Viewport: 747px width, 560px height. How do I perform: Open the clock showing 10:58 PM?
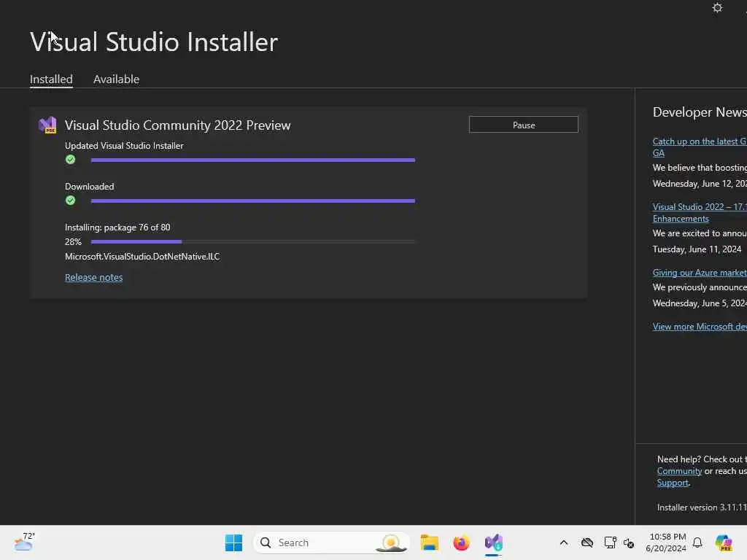[667, 542]
